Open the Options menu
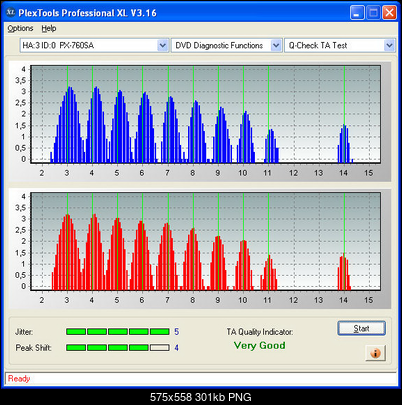 [20, 29]
